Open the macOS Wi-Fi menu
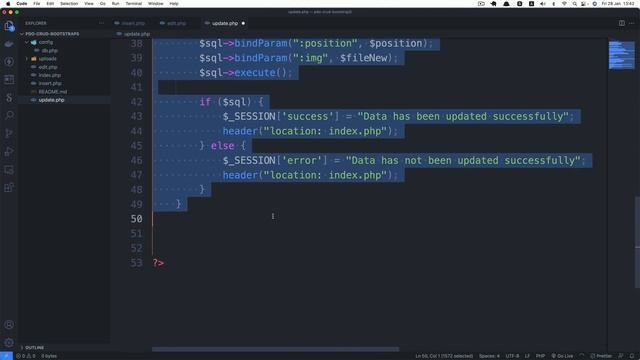 tap(564, 4)
